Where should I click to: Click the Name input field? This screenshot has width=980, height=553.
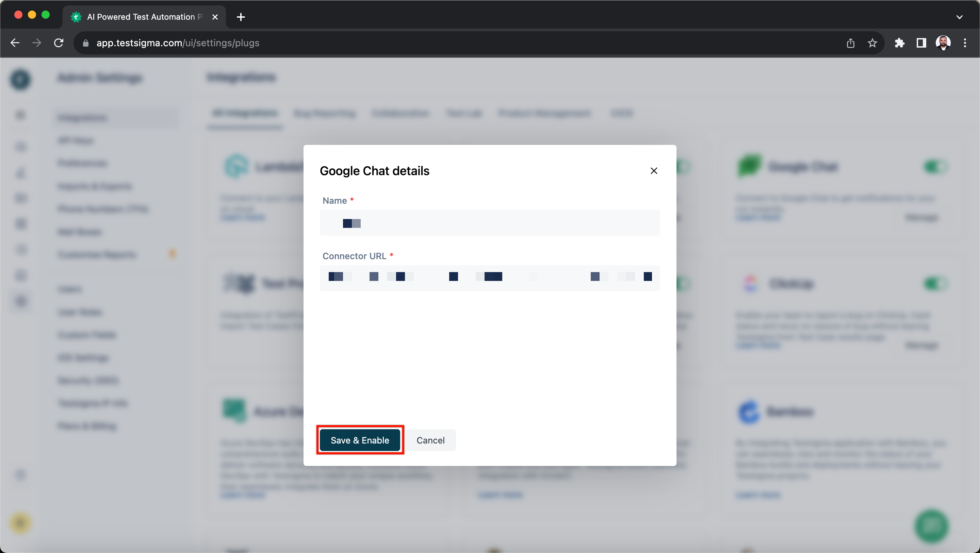pyautogui.click(x=490, y=223)
